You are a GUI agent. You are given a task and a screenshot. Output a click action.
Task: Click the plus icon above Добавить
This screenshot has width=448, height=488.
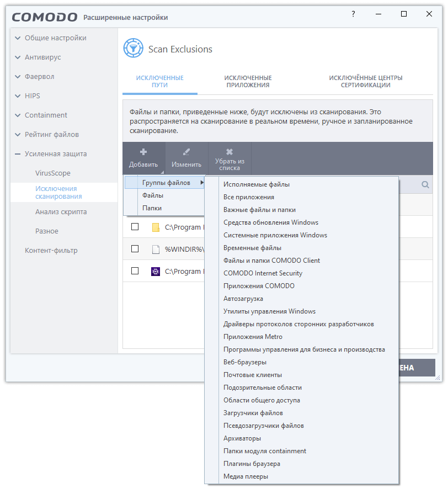point(143,152)
